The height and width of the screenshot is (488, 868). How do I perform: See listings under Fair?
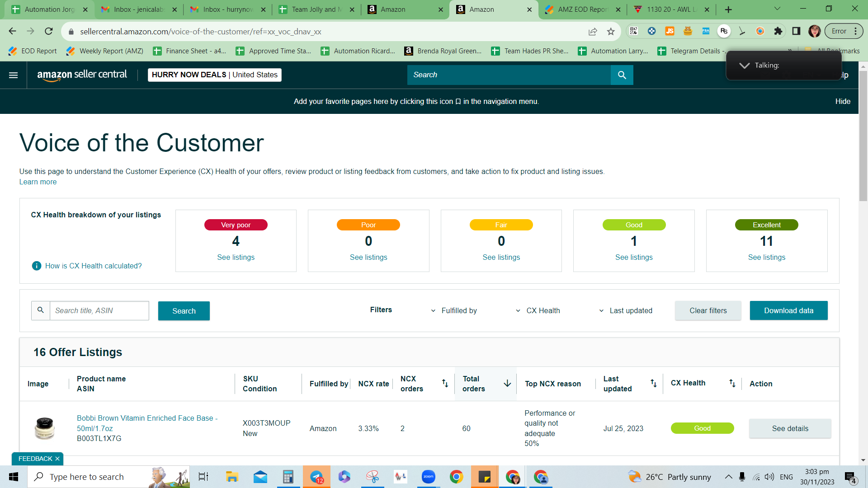click(501, 257)
